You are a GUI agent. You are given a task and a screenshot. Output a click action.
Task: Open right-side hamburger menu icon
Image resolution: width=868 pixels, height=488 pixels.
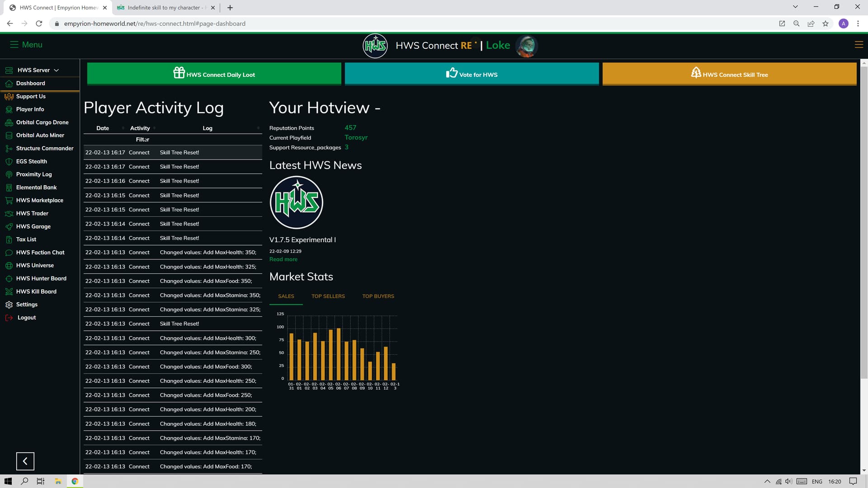[x=859, y=45]
